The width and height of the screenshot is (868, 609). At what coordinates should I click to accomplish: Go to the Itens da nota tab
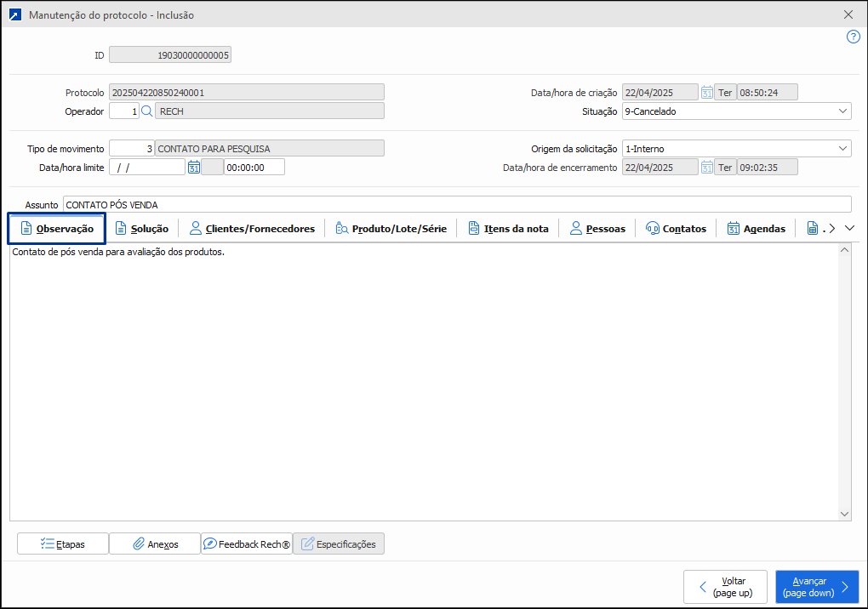508,229
